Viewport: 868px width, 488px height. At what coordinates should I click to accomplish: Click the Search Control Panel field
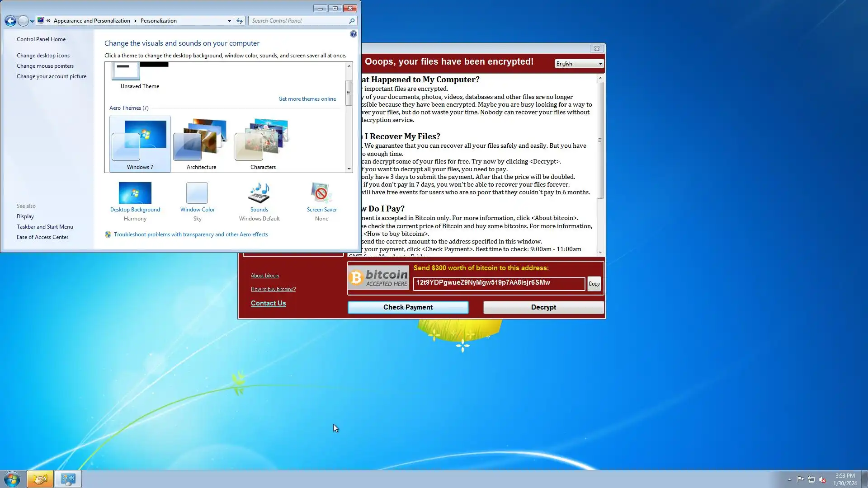(298, 21)
